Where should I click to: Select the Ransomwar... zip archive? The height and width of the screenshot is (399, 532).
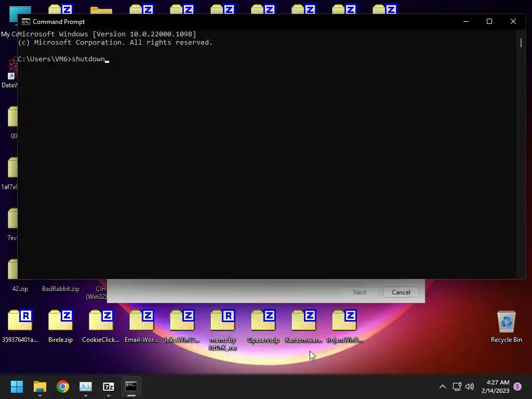303,326
